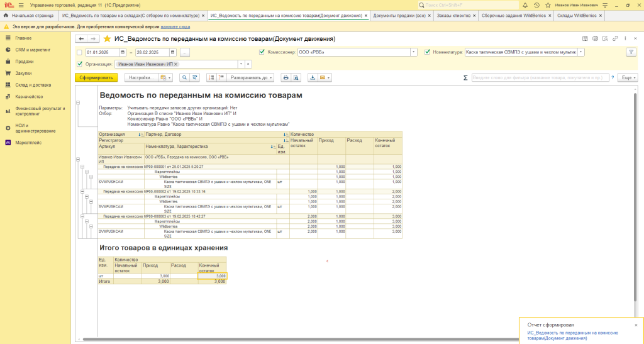The width and height of the screenshot is (644, 344).
Task: Click the preview icon in the form header
Action: click(x=605, y=38)
